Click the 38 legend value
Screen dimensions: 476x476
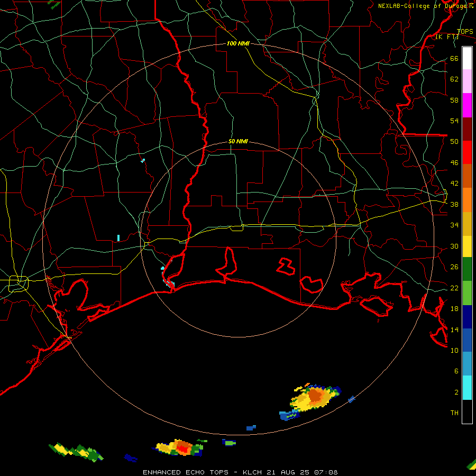pyautogui.click(x=454, y=205)
